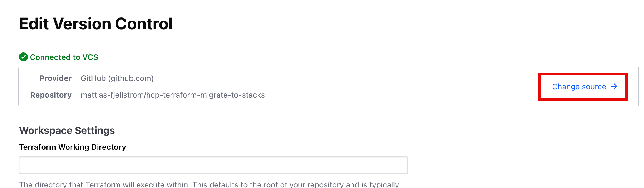Click the mattias-fjellstrom owner part of repository
644x188 pixels.
112,95
